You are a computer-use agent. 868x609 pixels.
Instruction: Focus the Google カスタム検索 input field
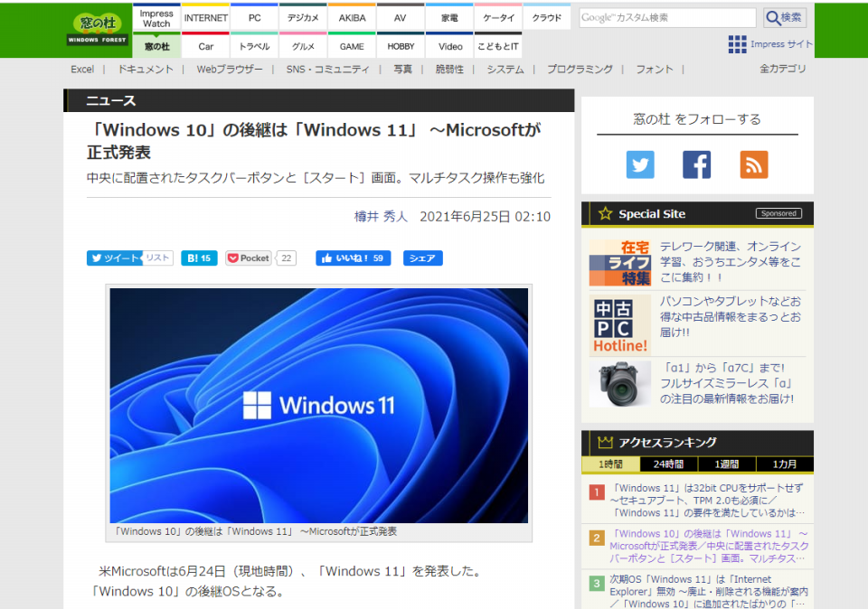(x=667, y=18)
